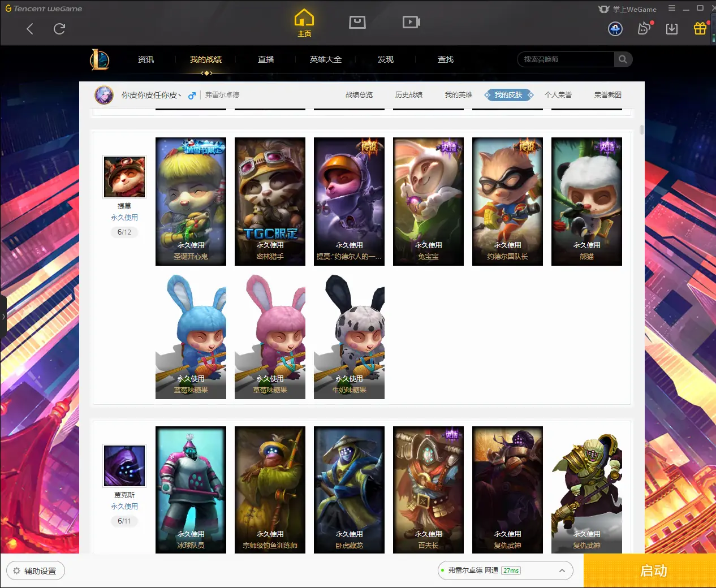Select the 直播 navigation tab
716x588 pixels.
coord(266,59)
